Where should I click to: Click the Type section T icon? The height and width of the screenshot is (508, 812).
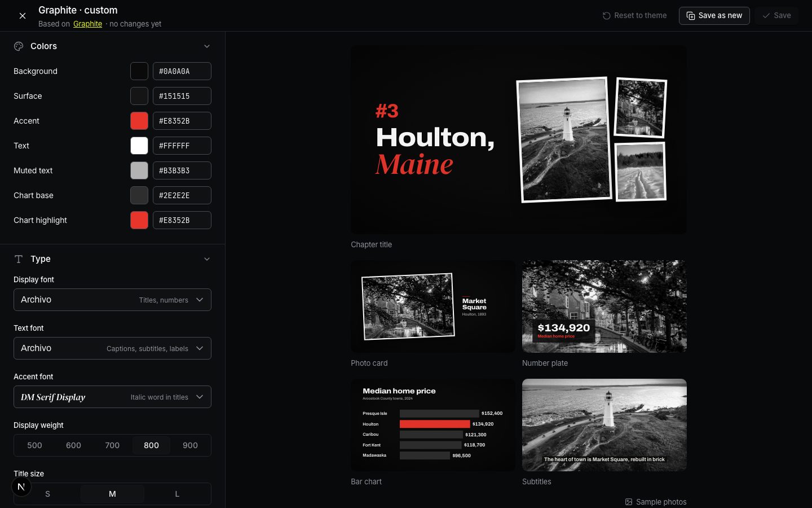tap(19, 259)
